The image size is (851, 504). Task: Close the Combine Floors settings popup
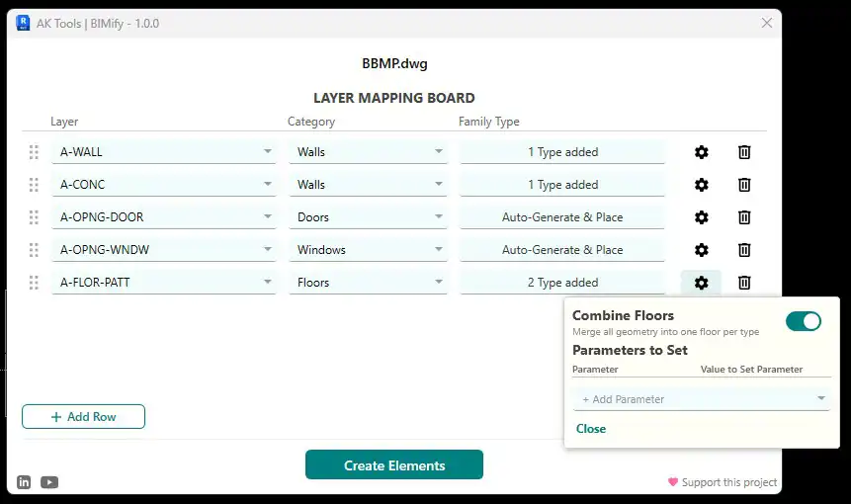pyautogui.click(x=591, y=429)
